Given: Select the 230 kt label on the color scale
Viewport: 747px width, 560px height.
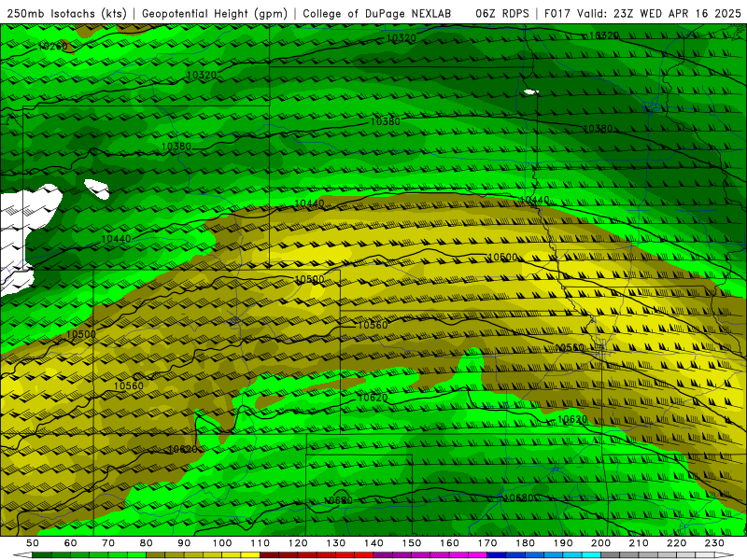Looking at the screenshot, I should coord(715,543).
